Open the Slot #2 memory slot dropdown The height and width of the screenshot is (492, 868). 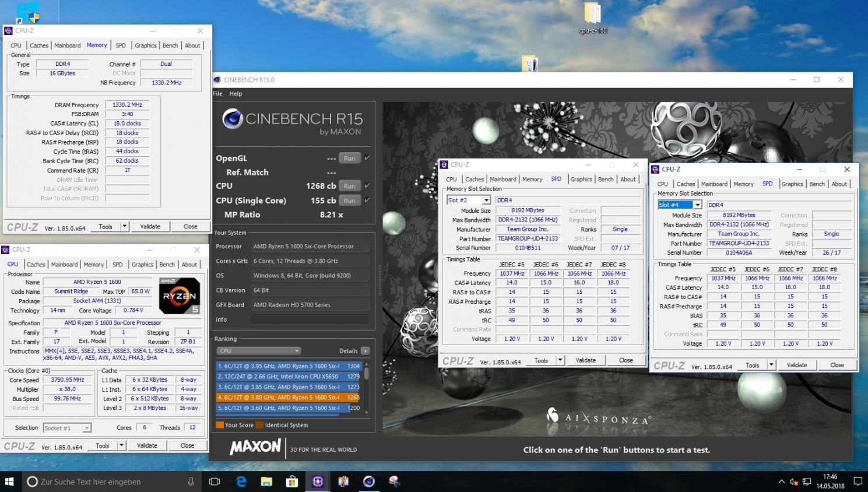click(486, 201)
